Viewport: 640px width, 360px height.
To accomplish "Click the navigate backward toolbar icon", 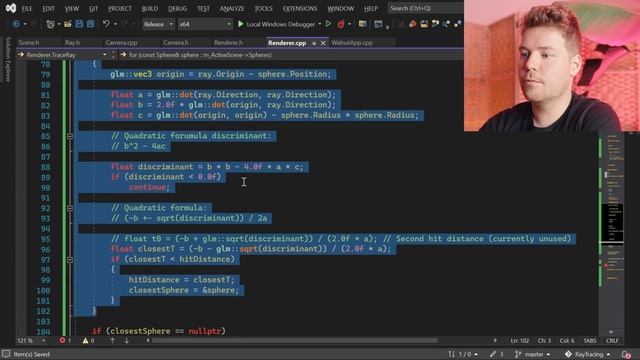I will [x=16, y=24].
